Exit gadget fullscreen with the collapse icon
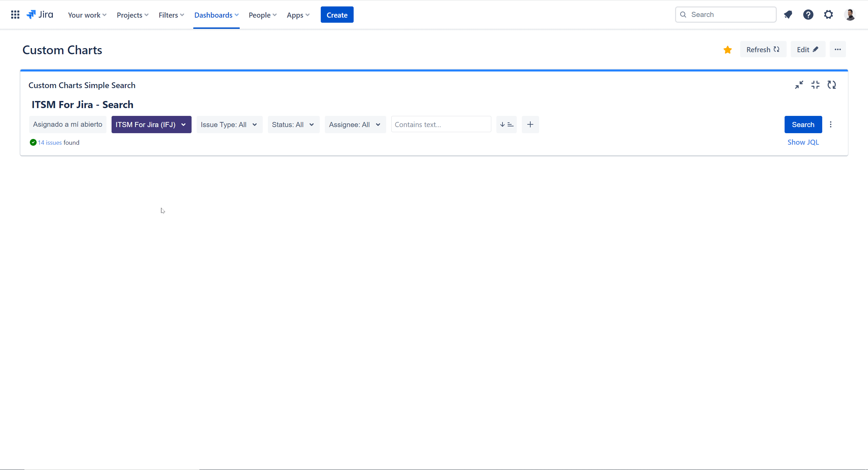 pos(815,85)
